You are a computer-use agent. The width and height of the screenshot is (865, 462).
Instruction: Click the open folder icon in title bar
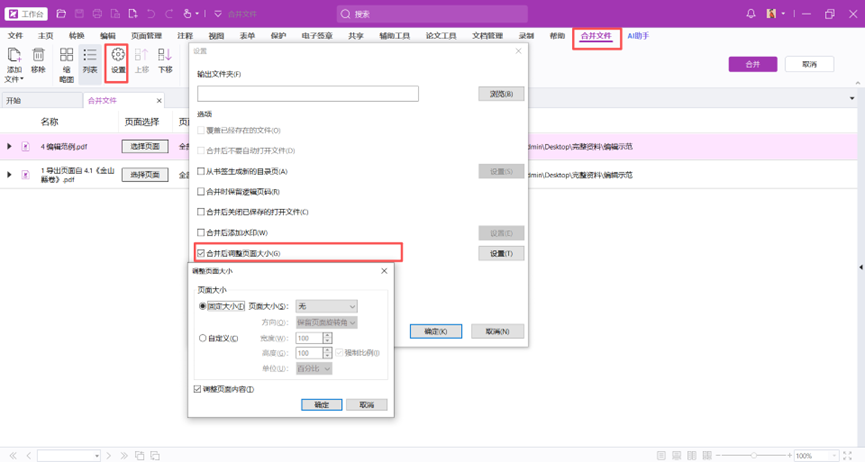61,14
